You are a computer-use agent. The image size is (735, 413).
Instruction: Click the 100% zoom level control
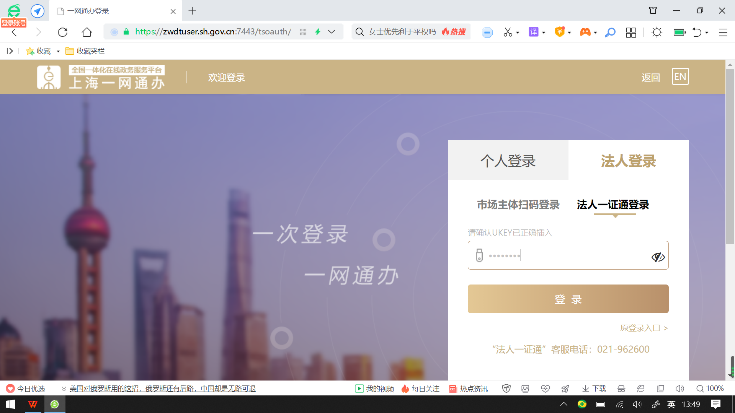710,389
